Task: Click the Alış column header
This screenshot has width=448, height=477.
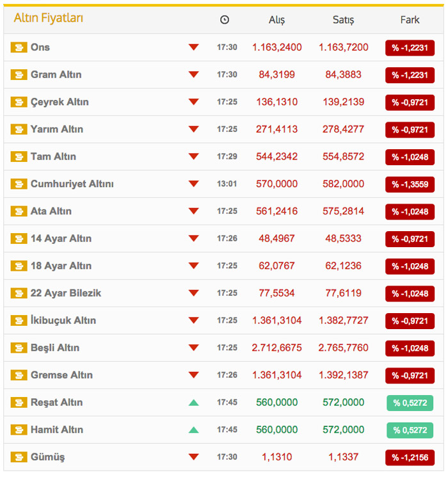Action: [276, 20]
